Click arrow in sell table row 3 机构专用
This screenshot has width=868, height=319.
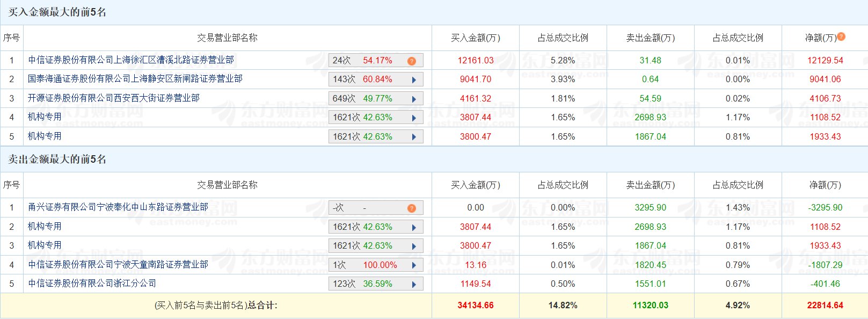[x=414, y=246]
